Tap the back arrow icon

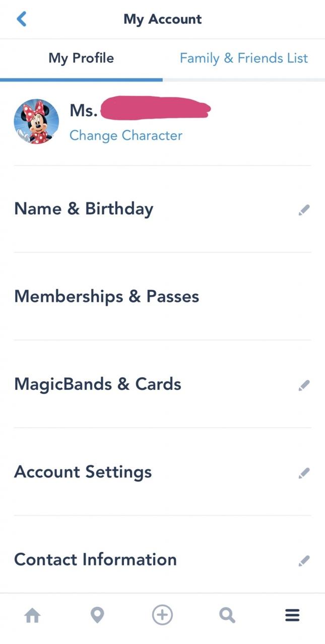22,19
